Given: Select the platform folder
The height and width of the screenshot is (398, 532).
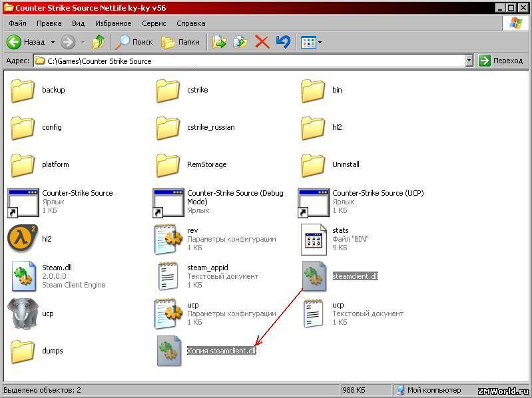Looking at the screenshot, I should tap(39, 165).
